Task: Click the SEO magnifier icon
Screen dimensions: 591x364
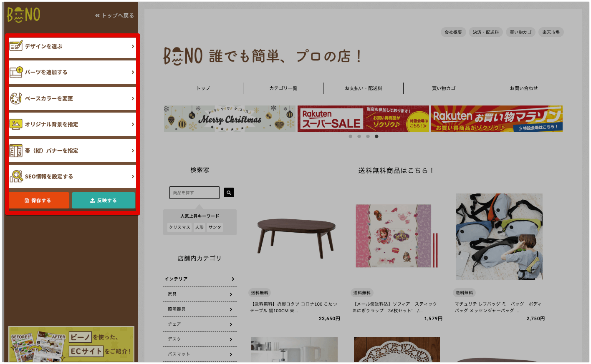Action: click(x=16, y=176)
